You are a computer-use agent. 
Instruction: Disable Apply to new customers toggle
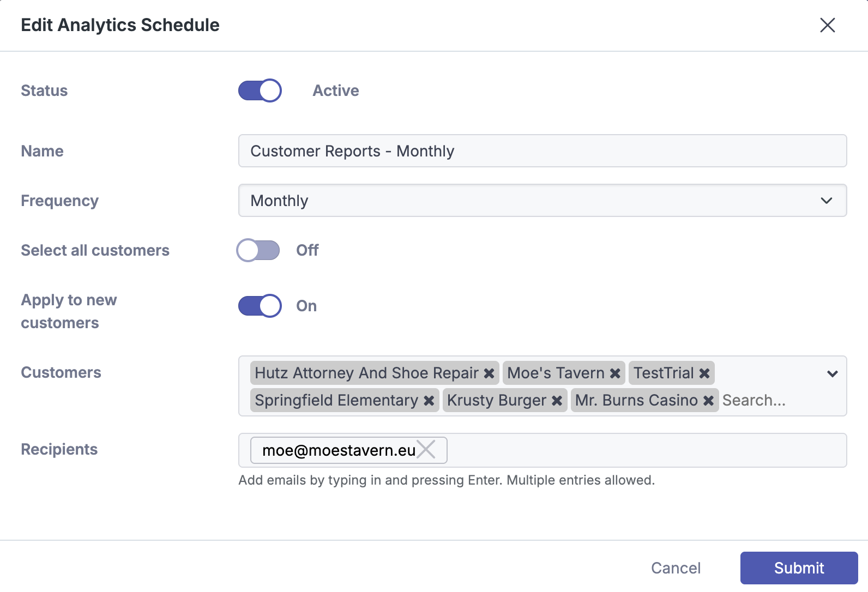tap(260, 306)
